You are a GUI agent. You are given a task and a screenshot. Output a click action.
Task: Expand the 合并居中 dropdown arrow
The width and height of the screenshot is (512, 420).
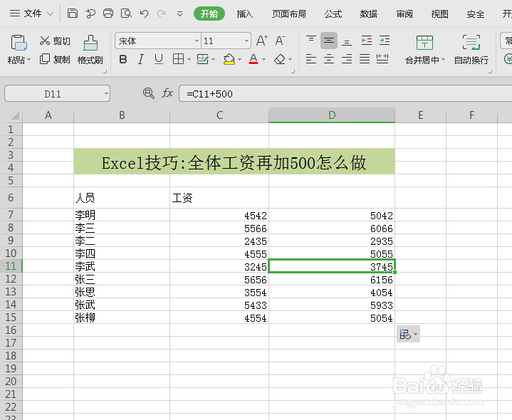443,60
